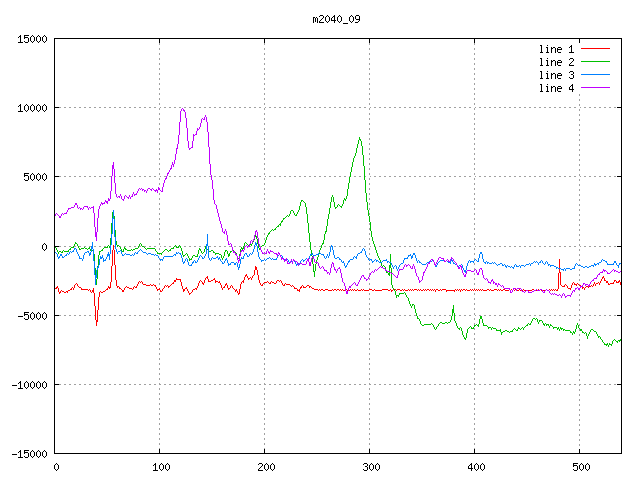Screen dimensions: 640x480
Task: Click the blue line 3 legend swatch
Action: [596, 75]
